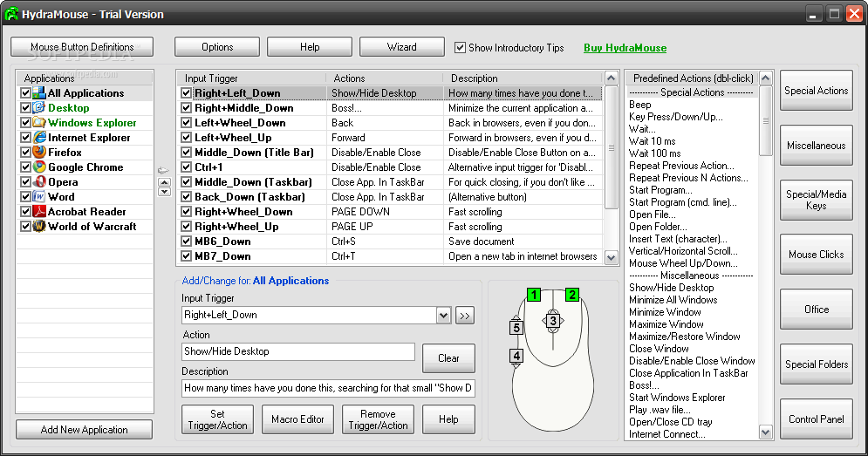Open the Special Actions category
The image size is (868, 456).
816,90
